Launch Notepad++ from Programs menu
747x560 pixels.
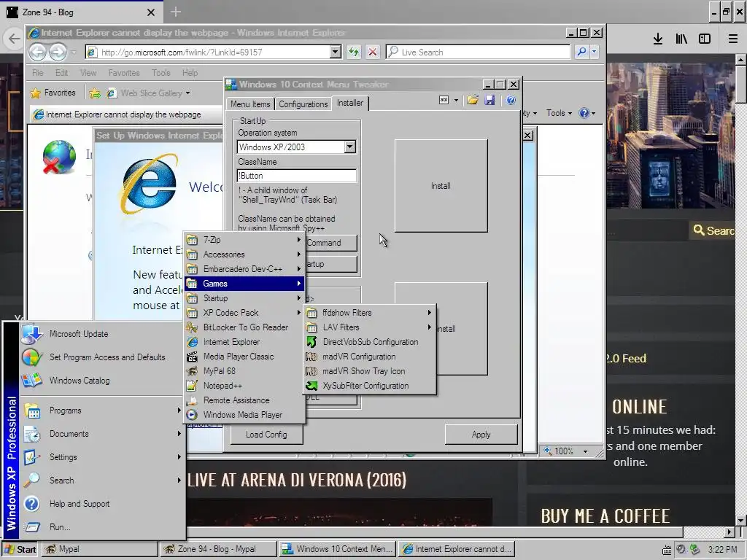(x=245, y=386)
